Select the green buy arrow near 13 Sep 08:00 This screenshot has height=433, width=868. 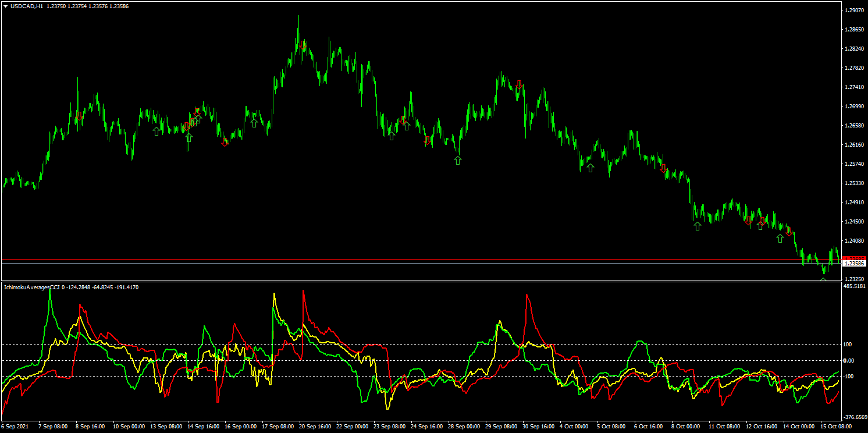pos(156,132)
